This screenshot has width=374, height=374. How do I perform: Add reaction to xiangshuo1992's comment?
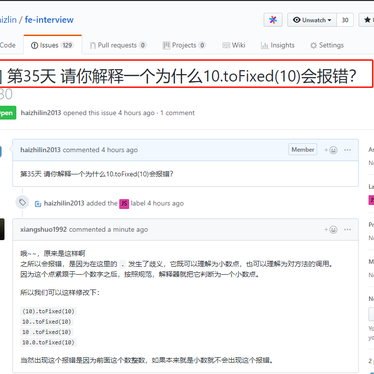click(331, 229)
